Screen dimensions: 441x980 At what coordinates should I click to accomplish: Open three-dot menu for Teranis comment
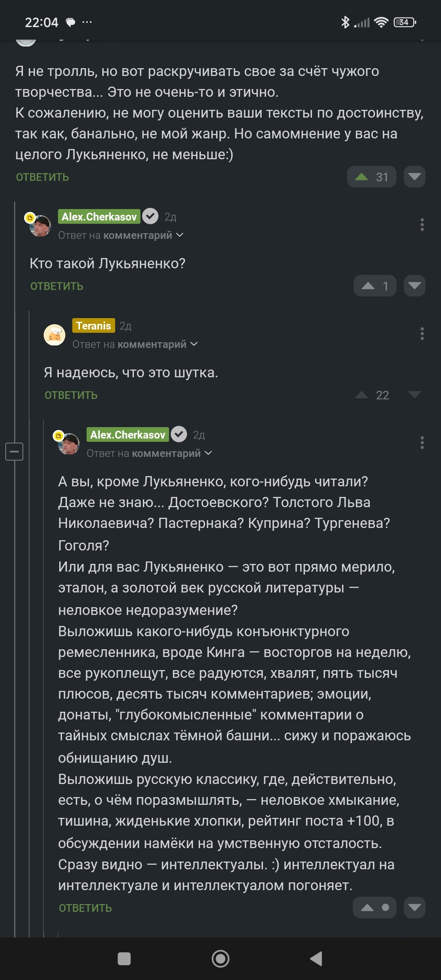click(x=422, y=334)
